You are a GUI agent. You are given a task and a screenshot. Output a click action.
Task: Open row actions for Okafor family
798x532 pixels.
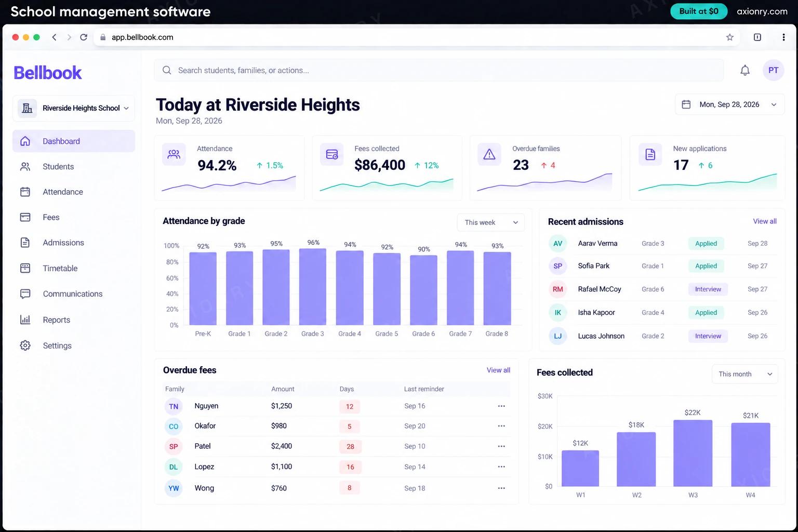pos(501,426)
